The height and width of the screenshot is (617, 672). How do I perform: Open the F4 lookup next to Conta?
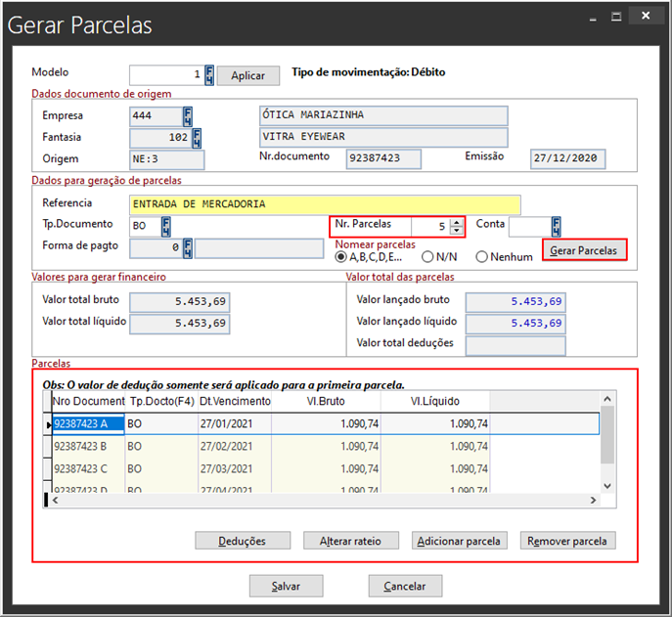557,226
